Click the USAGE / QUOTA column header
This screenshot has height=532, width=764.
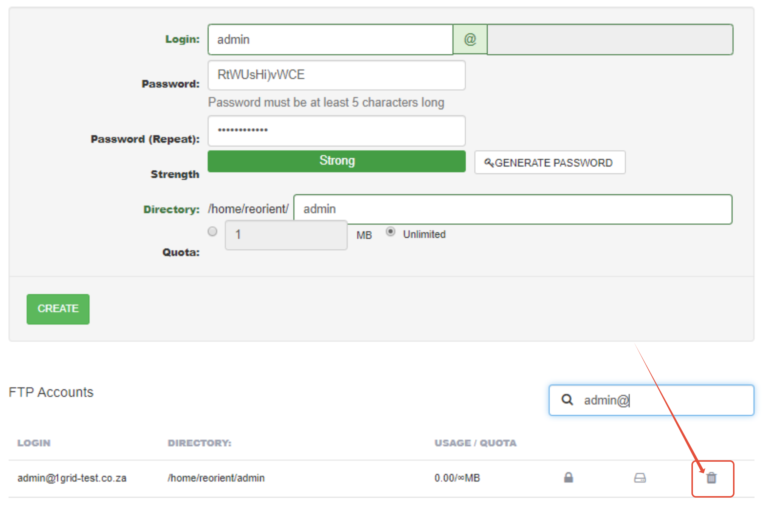tap(475, 443)
